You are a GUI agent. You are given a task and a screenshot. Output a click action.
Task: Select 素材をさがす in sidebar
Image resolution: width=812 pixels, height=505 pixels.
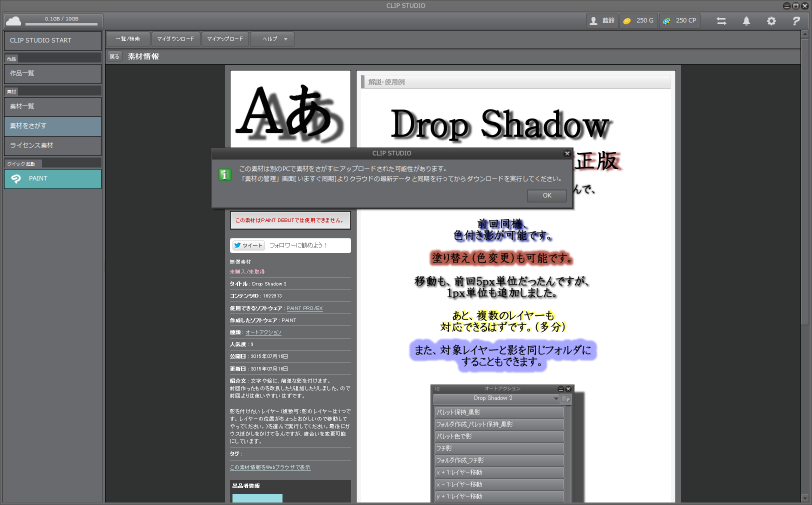[52, 126]
